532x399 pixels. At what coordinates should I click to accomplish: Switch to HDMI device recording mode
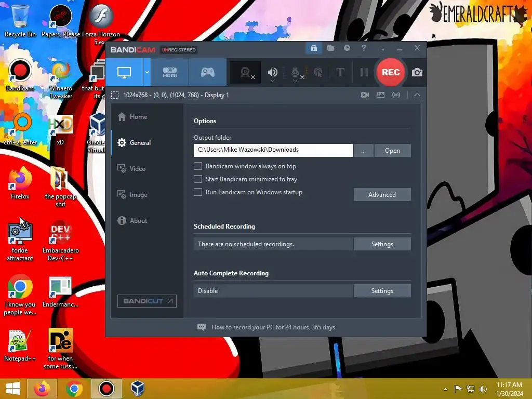coord(170,72)
